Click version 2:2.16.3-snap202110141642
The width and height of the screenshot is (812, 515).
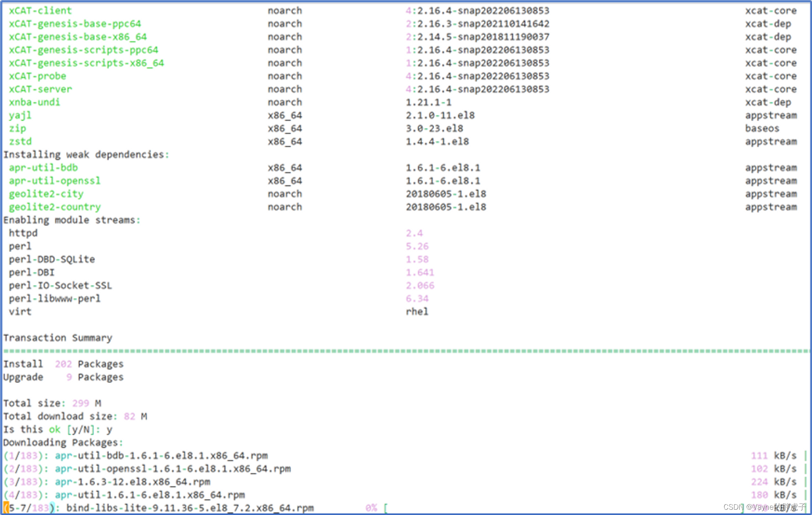pyautogui.click(x=478, y=24)
